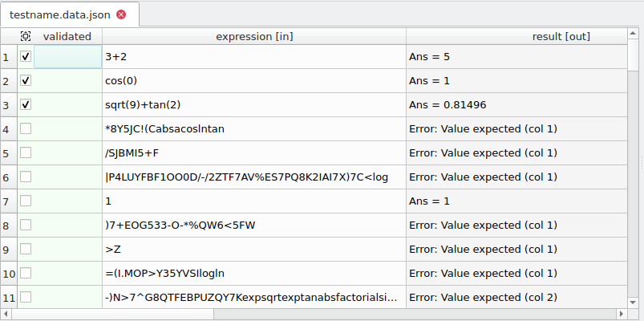644x321 pixels.
Task: Click the expression cell containing >Z
Action: pos(253,250)
